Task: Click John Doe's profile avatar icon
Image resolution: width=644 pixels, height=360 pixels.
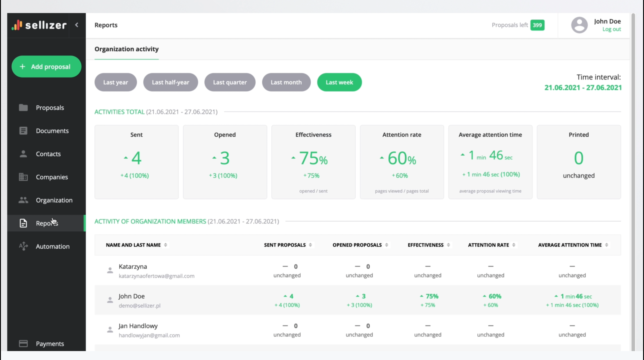Action: click(579, 25)
